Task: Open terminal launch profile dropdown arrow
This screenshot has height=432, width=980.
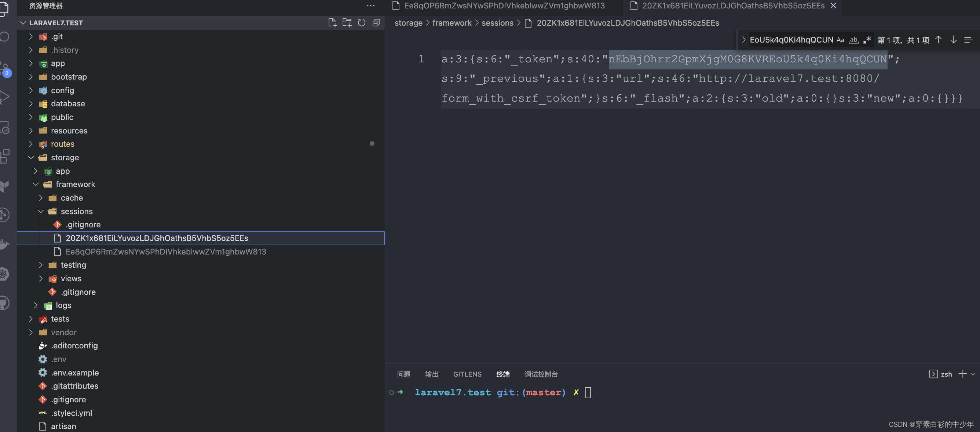Action: click(x=973, y=374)
